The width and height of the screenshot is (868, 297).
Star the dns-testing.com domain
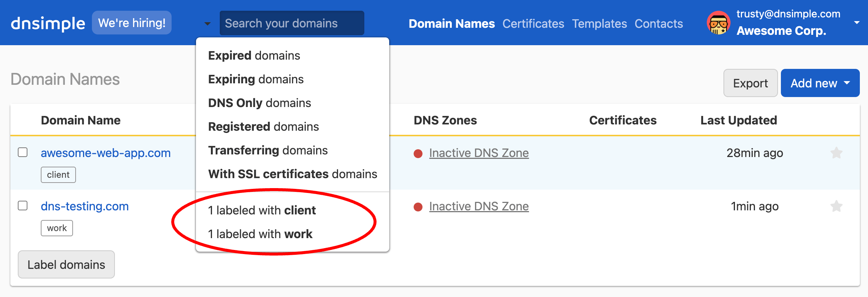click(x=836, y=206)
